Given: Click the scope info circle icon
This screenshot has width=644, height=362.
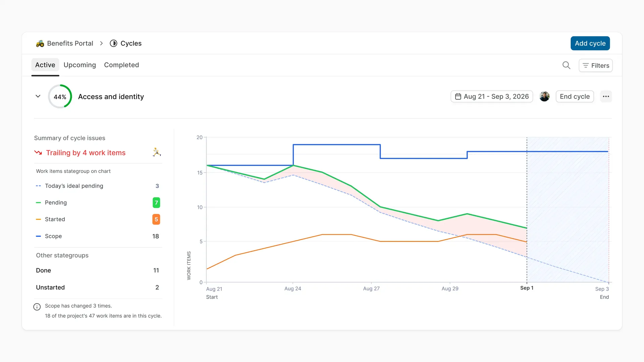Looking at the screenshot, I should [37, 307].
